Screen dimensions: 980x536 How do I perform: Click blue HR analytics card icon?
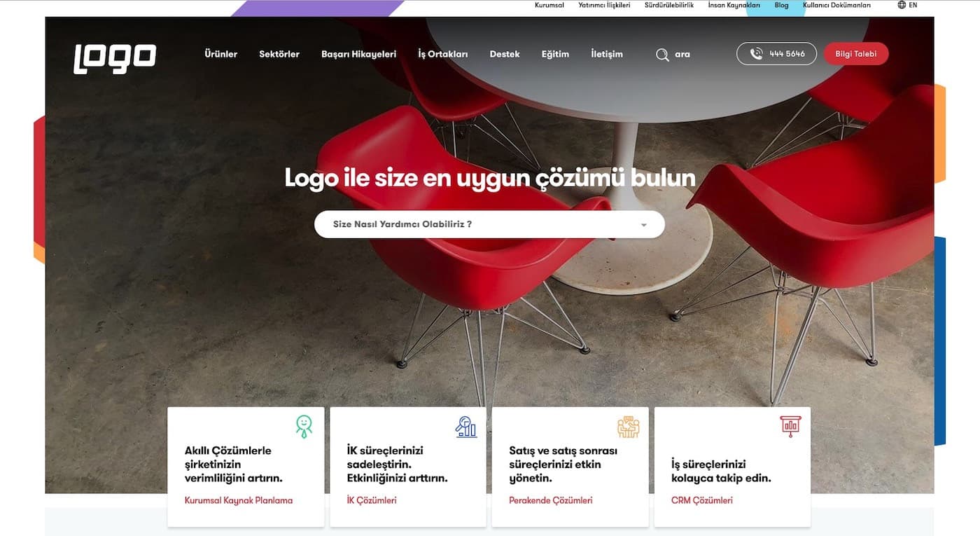pos(466,426)
